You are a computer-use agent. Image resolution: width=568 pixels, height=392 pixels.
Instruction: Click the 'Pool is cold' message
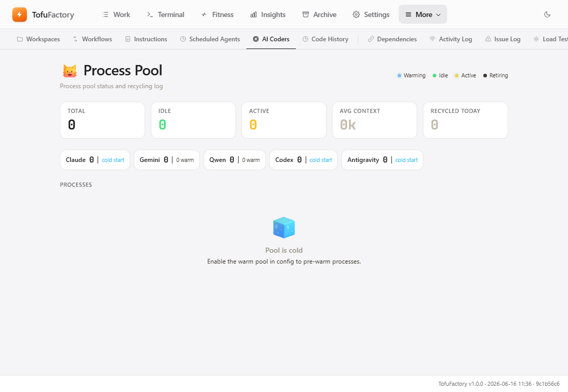click(284, 250)
